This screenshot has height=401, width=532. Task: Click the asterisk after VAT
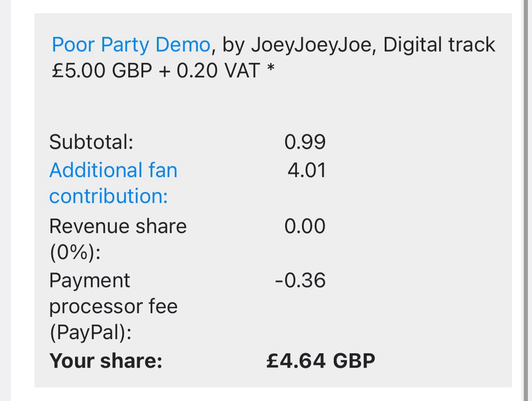[271, 70]
